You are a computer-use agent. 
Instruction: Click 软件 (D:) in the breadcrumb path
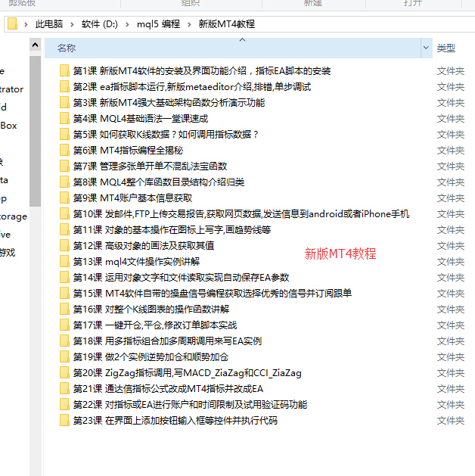(100, 24)
